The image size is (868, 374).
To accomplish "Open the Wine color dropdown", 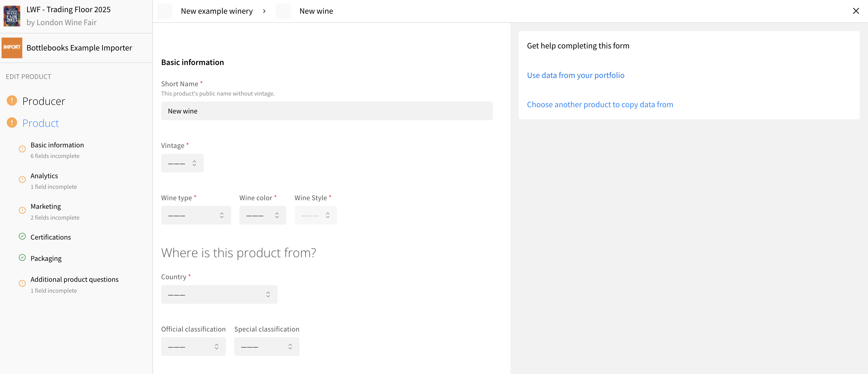I will click(x=262, y=215).
